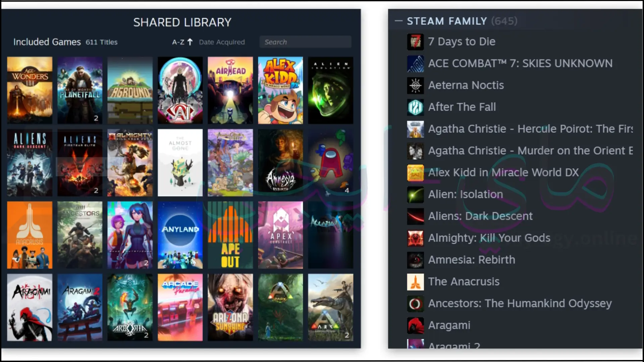This screenshot has height=362, width=644.
Task: Open Almighty: Kill Your Gods icon
Action: click(x=415, y=238)
